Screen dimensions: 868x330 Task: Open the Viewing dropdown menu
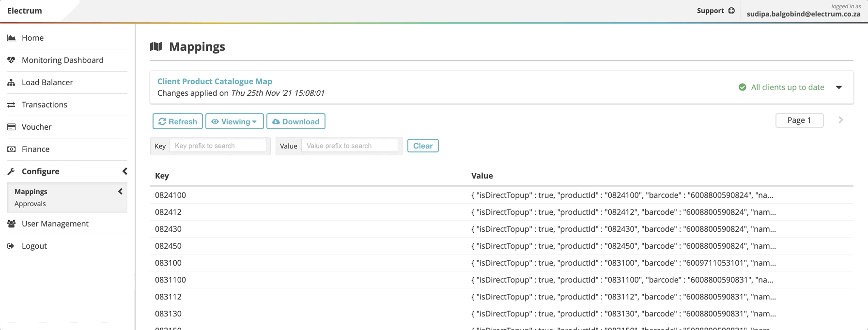click(x=234, y=121)
